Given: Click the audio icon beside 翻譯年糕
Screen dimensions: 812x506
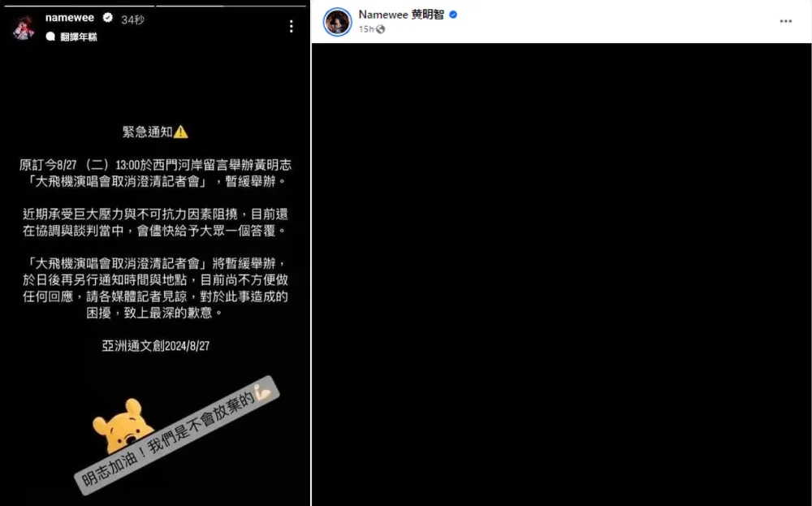Looking at the screenshot, I should point(50,37).
